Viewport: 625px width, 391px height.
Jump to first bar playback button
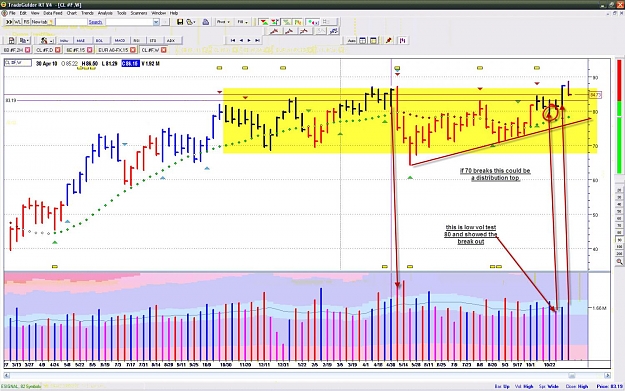click(233, 40)
